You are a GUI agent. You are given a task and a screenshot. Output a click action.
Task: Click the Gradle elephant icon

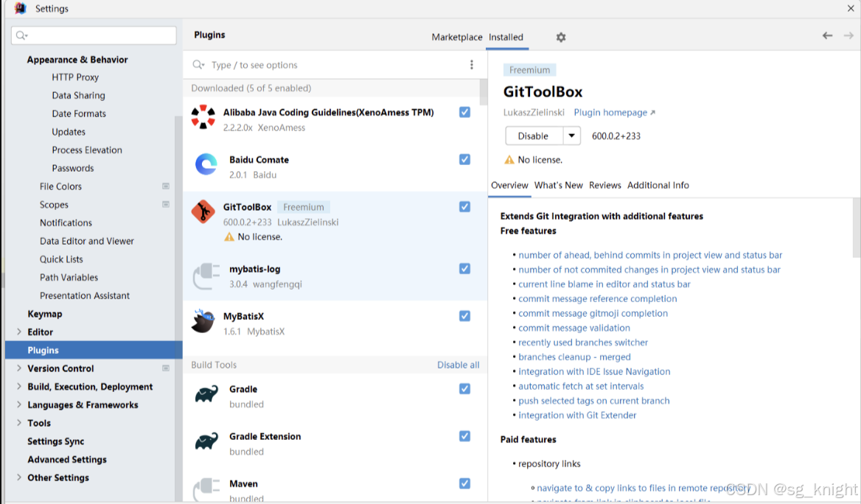(206, 393)
